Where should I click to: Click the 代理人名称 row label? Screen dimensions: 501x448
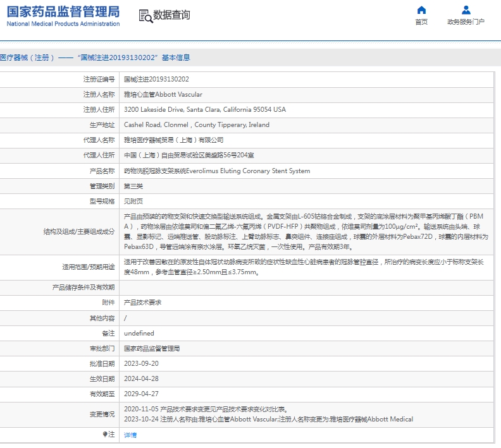(99, 140)
